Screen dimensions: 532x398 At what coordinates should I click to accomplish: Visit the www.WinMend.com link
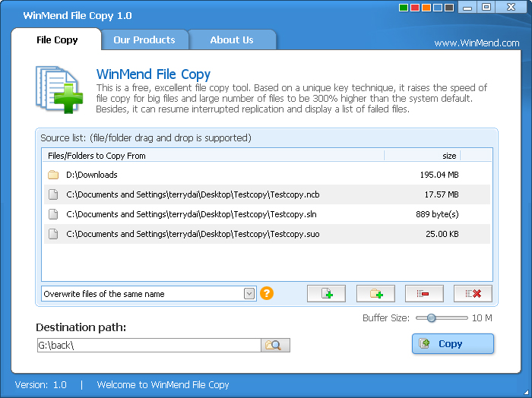click(x=477, y=43)
